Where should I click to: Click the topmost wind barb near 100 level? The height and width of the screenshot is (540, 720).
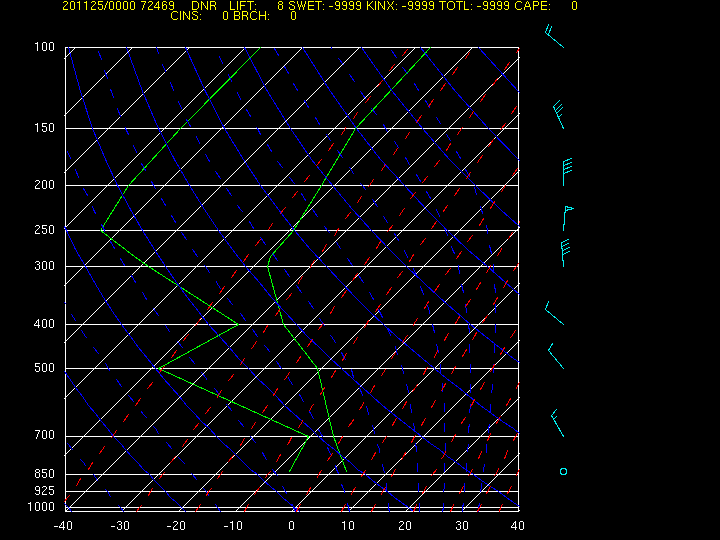point(554,36)
